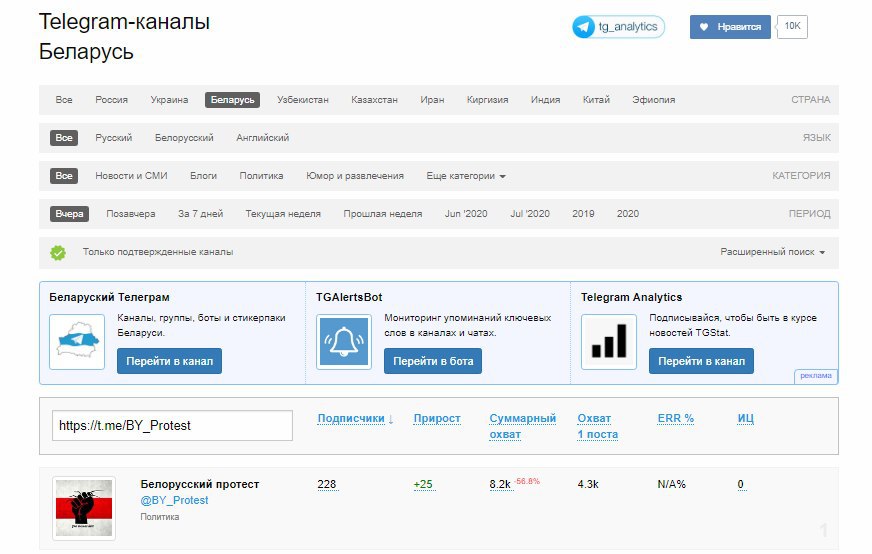Select Китай country filter

point(596,100)
